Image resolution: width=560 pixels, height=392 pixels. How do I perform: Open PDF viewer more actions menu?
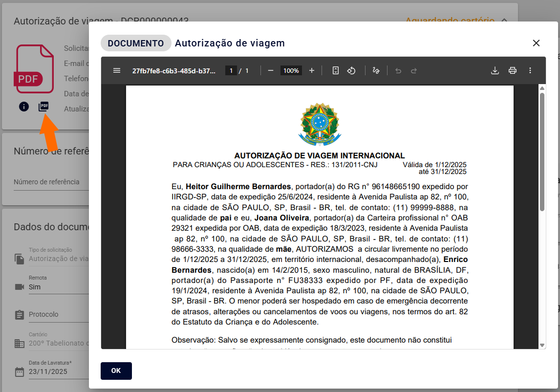point(530,70)
